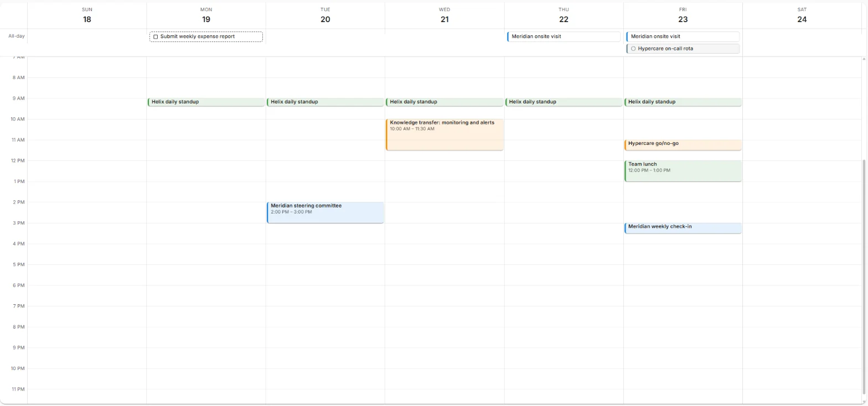Click the 9 AM time label
This screenshot has width=868, height=406.
coord(19,98)
